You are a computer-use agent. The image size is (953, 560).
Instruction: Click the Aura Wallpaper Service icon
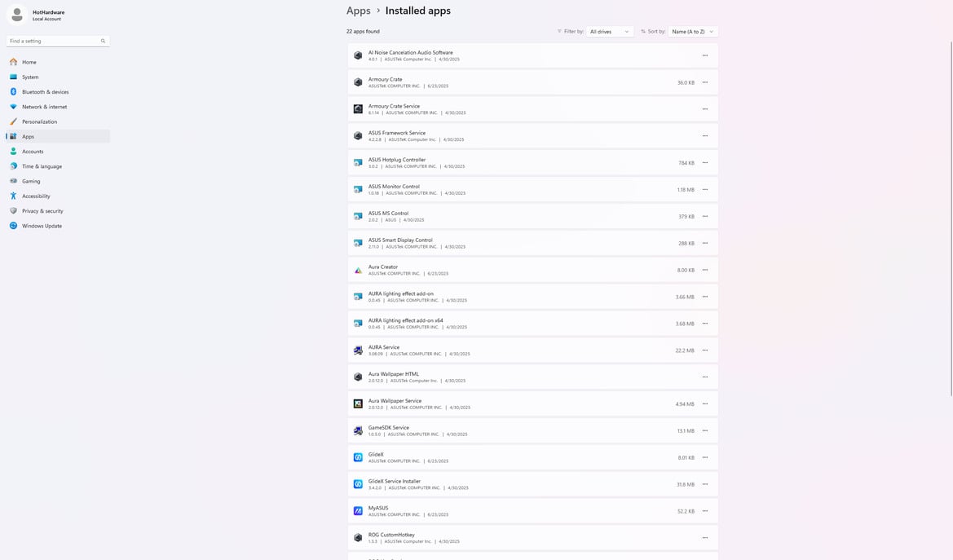[x=358, y=403]
